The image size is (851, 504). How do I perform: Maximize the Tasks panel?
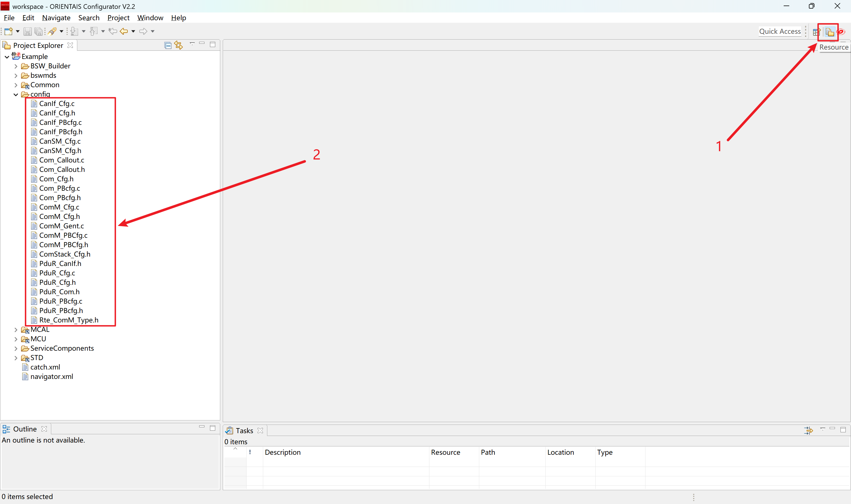point(843,430)
